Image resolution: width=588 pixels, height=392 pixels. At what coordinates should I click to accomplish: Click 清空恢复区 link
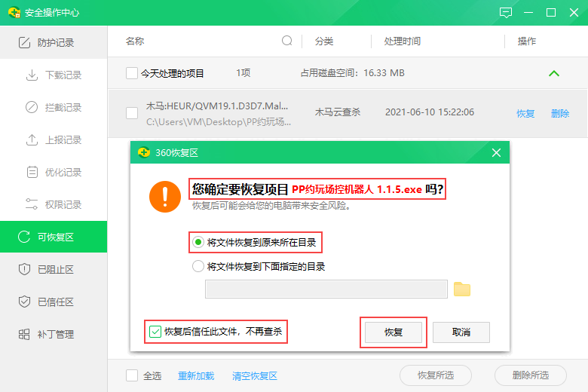(x=255, y=376)
